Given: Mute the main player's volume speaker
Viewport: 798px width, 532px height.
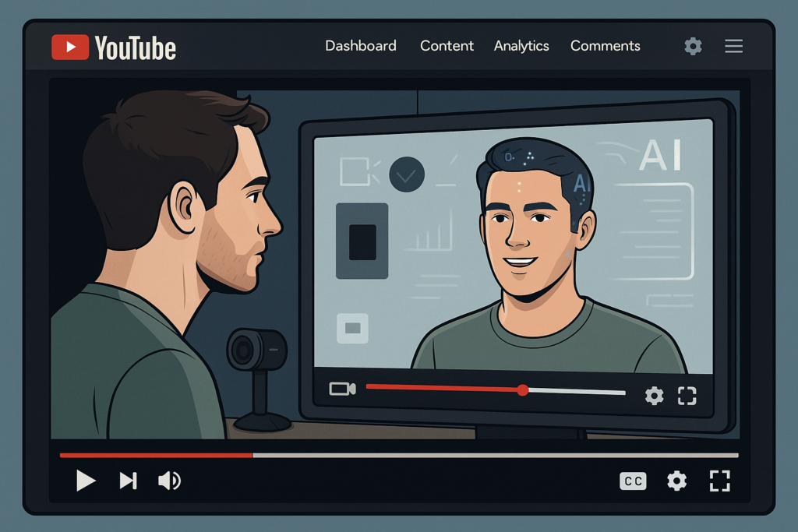Looking at the screenshot, I should (168, 481).
